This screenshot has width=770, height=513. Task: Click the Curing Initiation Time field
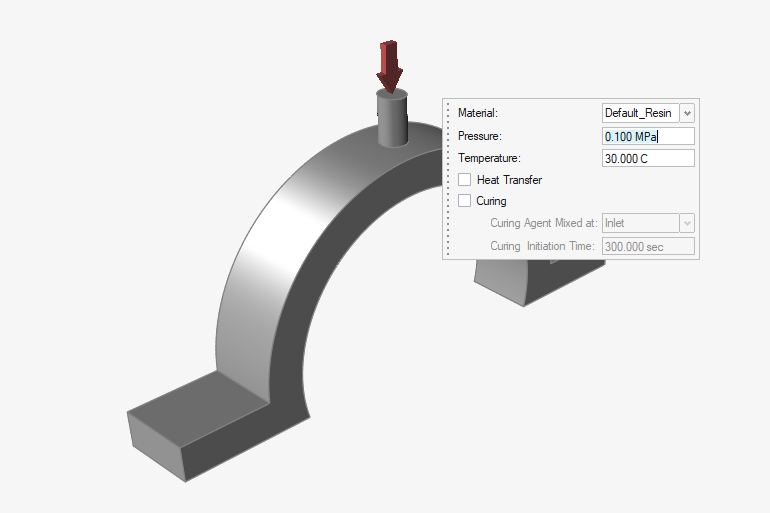[647, 246]
